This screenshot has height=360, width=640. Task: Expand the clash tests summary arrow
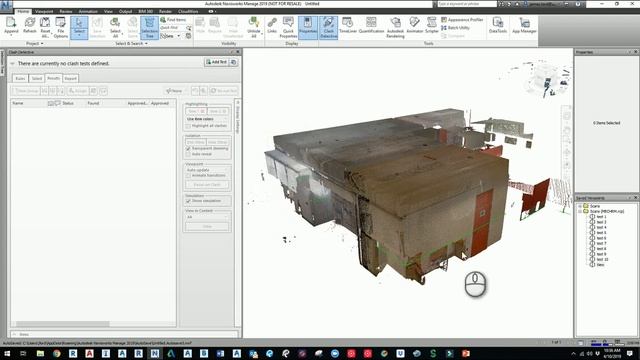click(12, 64)
